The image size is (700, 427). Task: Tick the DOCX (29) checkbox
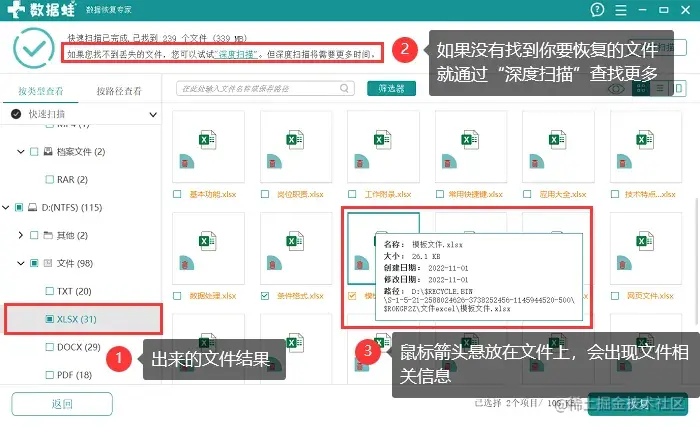pyautogui.click(x=50, y=347)
